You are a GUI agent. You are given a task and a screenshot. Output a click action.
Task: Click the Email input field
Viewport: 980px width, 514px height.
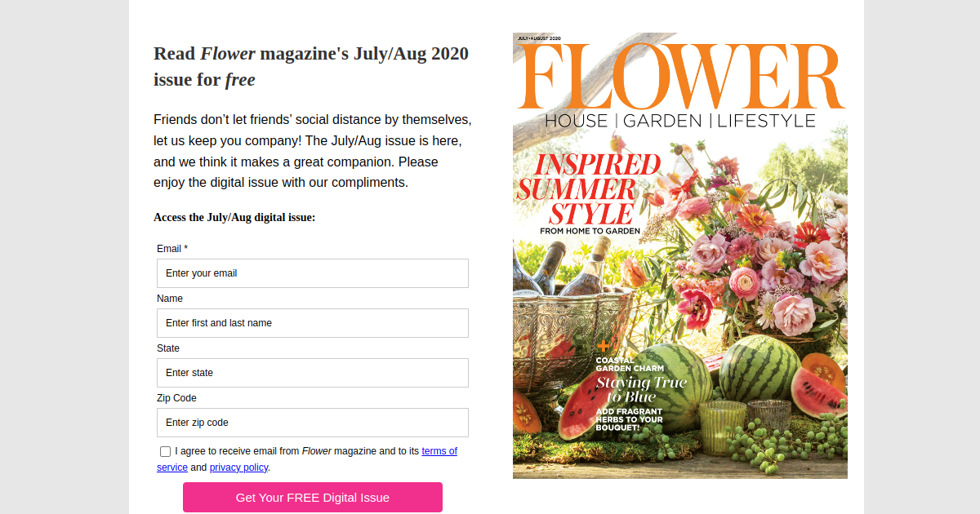(x=312, y=273)
